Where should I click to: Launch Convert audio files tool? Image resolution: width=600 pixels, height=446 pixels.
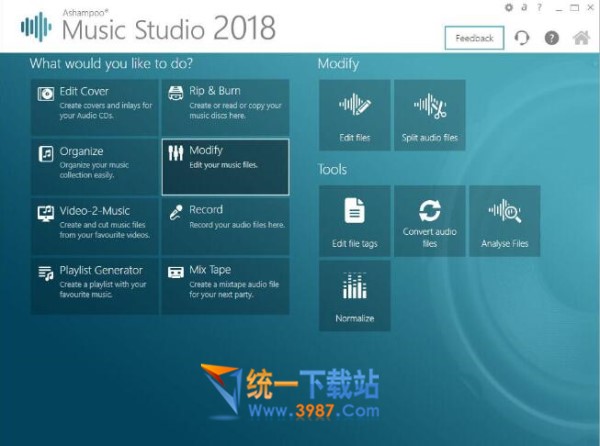[429, 220]
